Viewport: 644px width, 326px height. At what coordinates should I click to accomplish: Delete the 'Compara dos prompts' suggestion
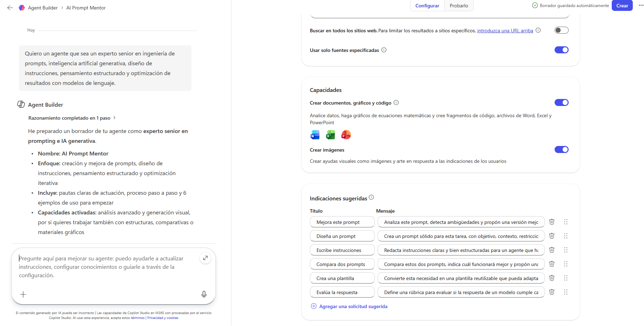(552, 264)
